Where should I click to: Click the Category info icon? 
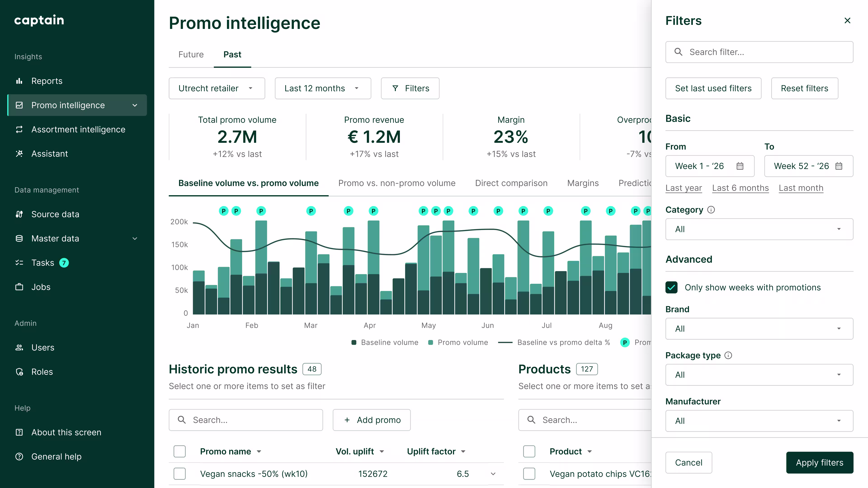[x=711, y=210]
